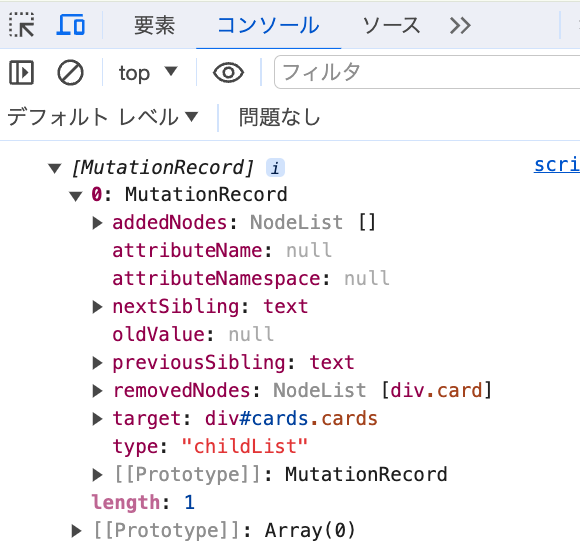The width and height of the screenshot is (580, 550).
Task: Click the length: 1 property
Action: 143,503
